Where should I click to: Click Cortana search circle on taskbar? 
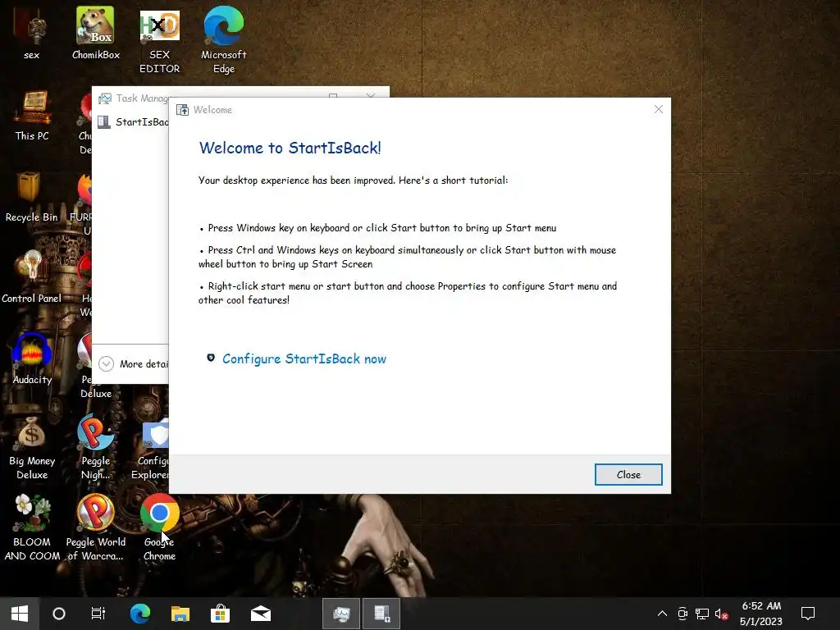click(x=59, y=614)
